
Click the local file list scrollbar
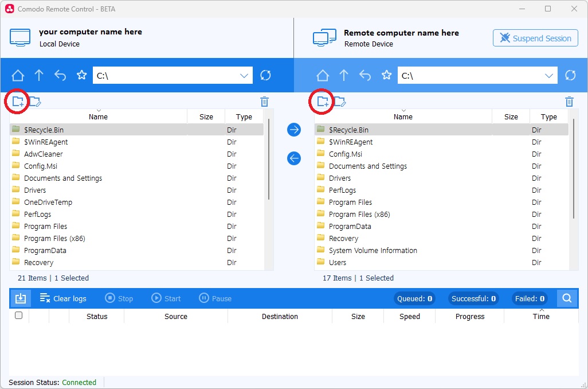pyautogui.click(x=269, y=161)
